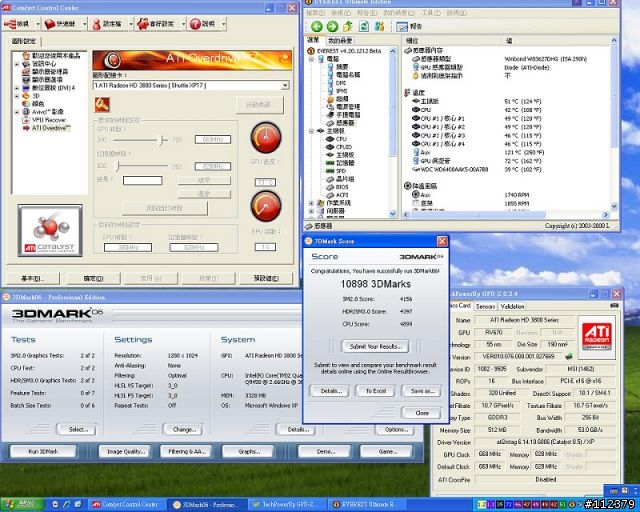The width and height of the screenshot is (640, 512).
Task: Click the Catalyst preferences toolbar icon
Action: click(143, 24)
